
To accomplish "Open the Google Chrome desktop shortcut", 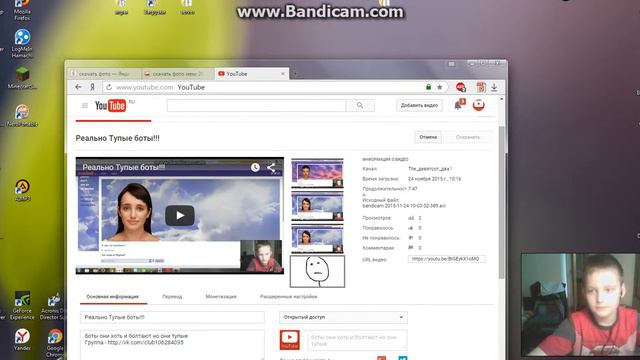I will coord(55,343).
